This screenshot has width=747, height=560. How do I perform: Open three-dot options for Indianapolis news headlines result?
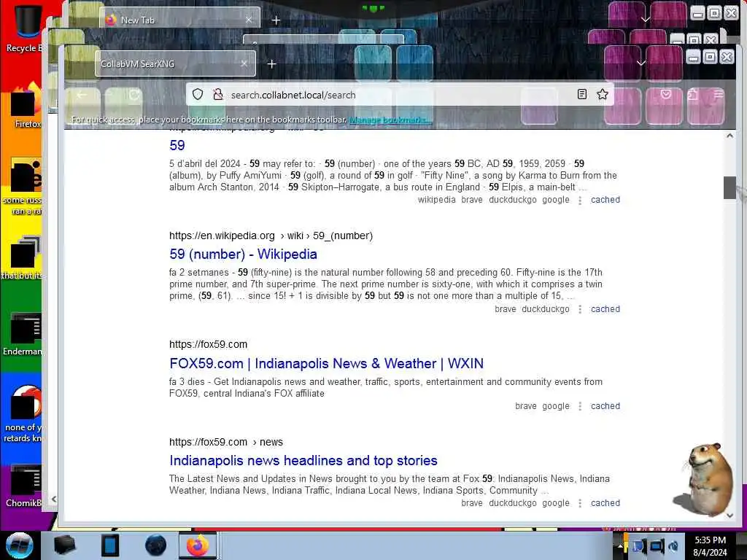580,503
